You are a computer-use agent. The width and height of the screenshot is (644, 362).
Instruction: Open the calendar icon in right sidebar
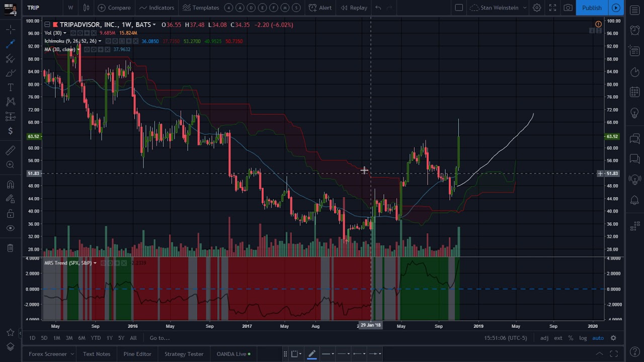634,92
